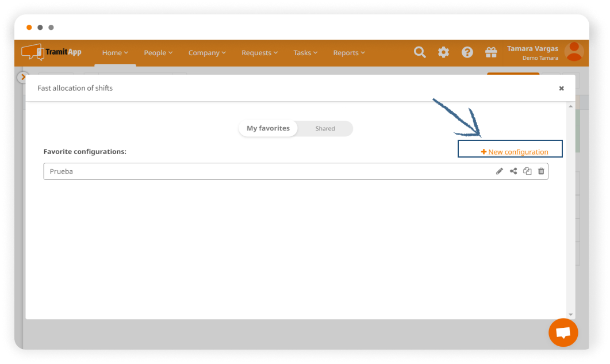The height and width of the screenshot is (364, 610).
Task: Open the Reports menu
Action: 349,53
